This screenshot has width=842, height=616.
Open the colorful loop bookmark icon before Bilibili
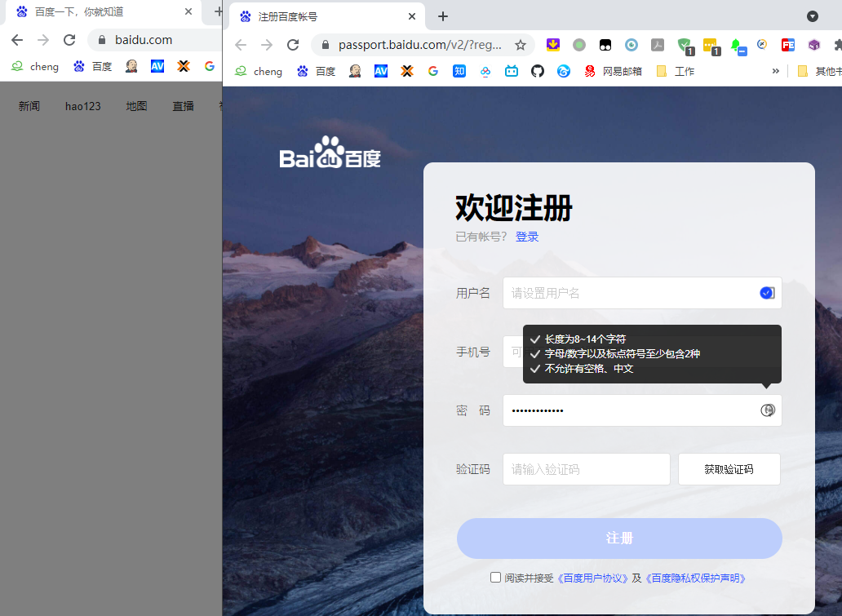pos(485,71)
